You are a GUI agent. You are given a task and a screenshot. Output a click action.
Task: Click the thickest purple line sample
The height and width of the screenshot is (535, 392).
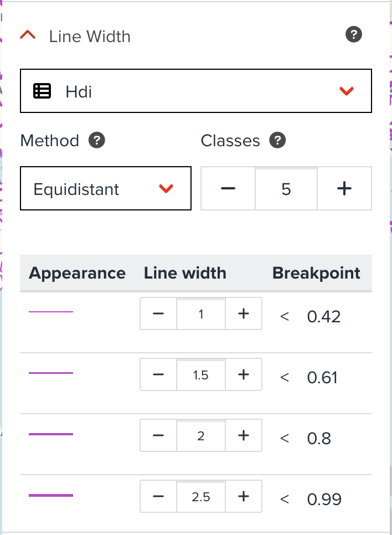(x=50, y=493)
